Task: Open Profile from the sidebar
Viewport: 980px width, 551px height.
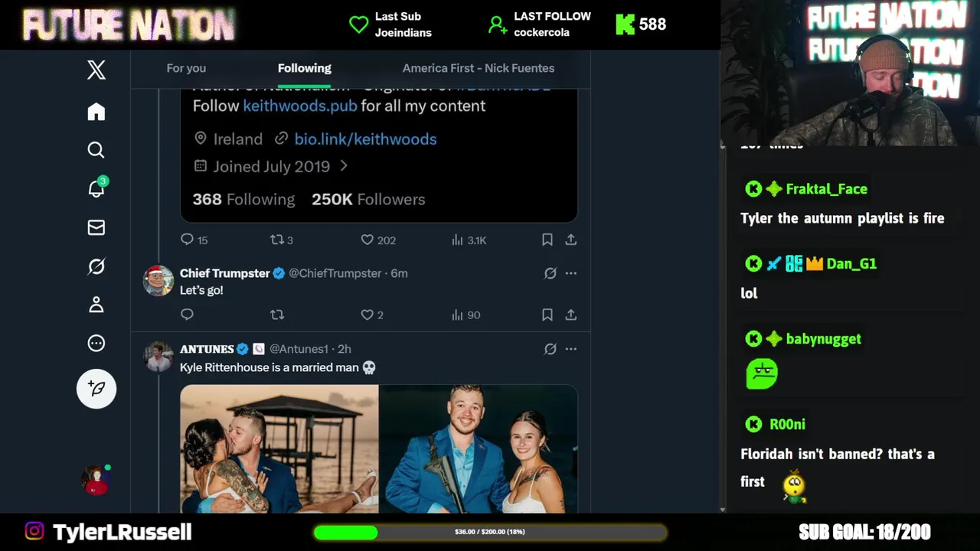Action: (96, 305)
